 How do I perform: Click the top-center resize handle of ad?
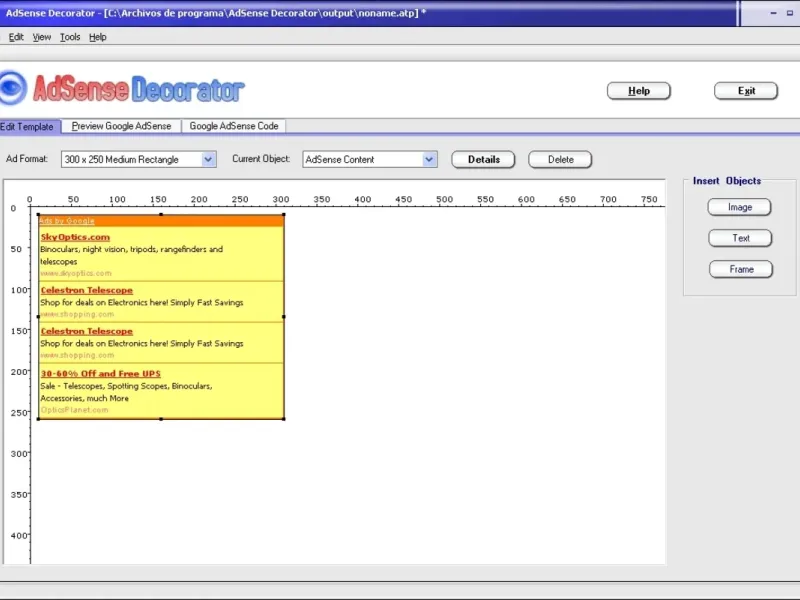[x=161, y=214]
